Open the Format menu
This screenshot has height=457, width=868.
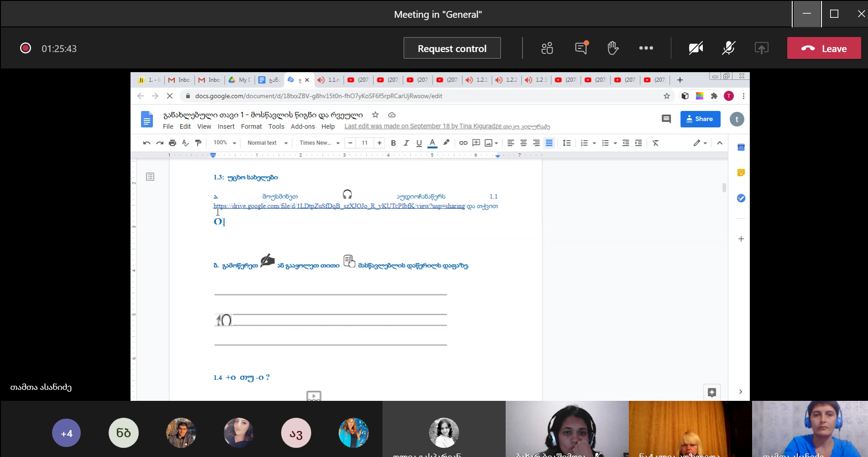(251, 126)
